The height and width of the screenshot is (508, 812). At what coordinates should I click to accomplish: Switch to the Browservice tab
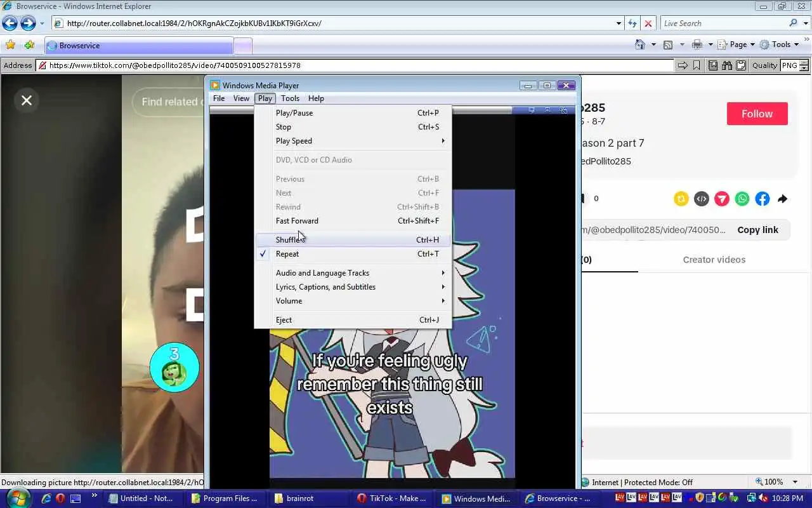[138, 46]
